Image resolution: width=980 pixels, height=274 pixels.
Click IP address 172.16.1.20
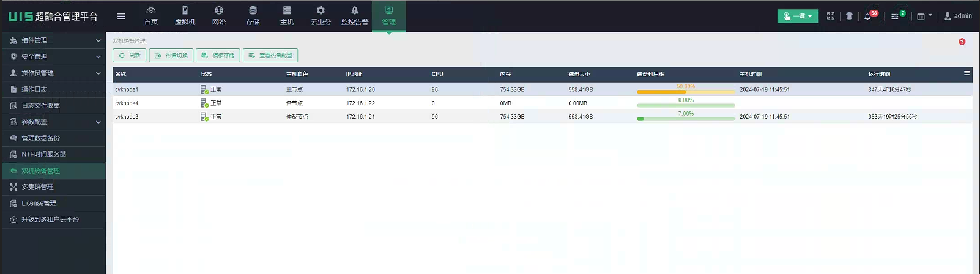point(360,89)
